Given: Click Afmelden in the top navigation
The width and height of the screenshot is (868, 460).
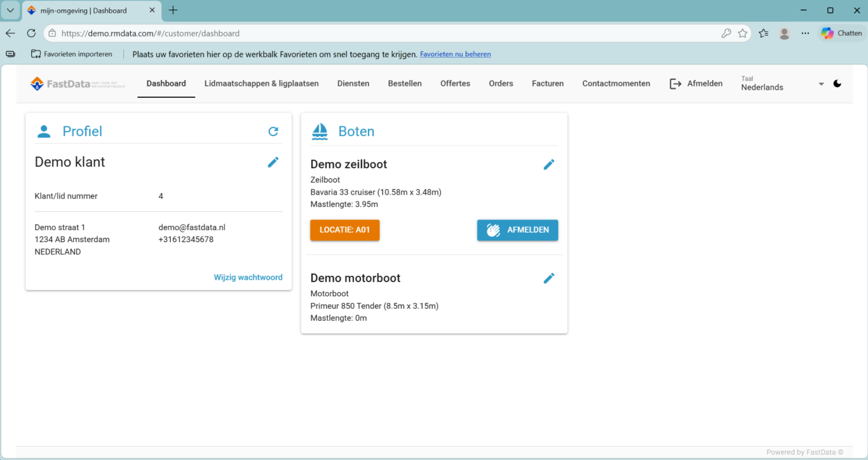Looking at the screenshot, I should [x=696, y=83].
